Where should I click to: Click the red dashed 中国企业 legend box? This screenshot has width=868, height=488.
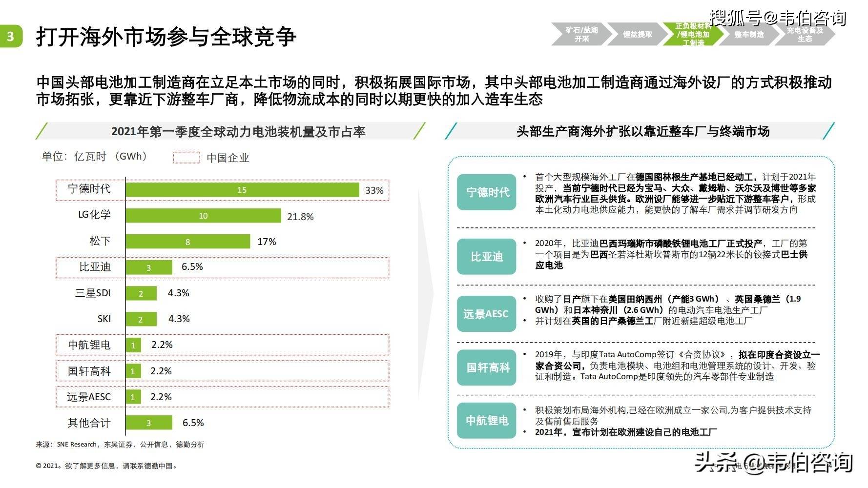[186, 158]
